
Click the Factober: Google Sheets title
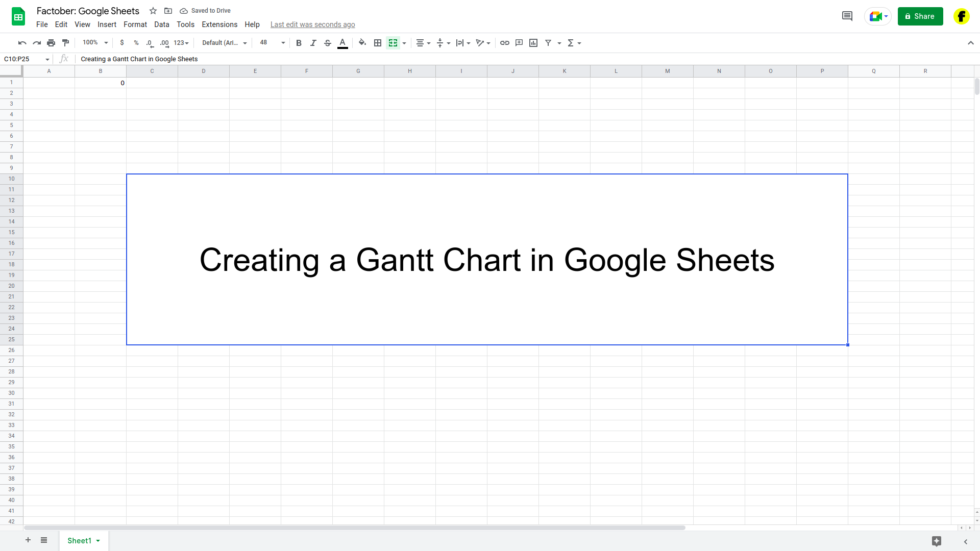(x=88, y=11)
